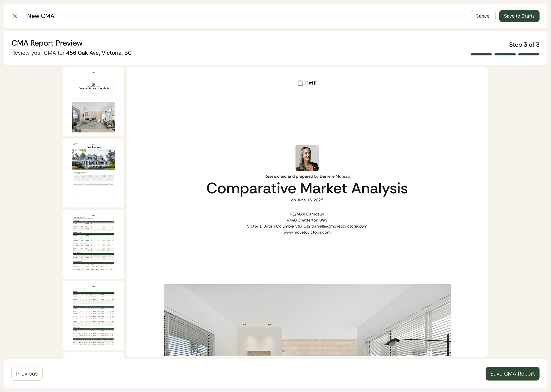The height and width of the screenshot is (392, 551).
Task: Open the cover page thumbnail with living room photo
Action: coord(94,102)
